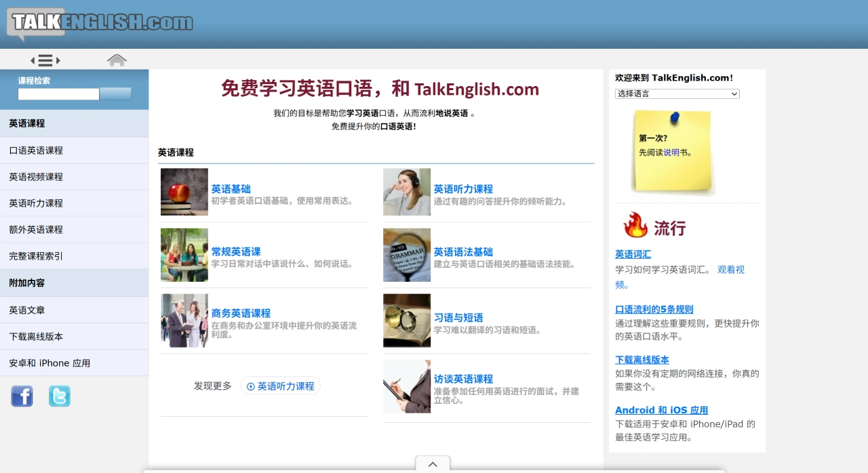Click the TalkEnglish.com logo
Viewport: 868px width, 473px height.
pyautogui.click(x=98, y=22)
